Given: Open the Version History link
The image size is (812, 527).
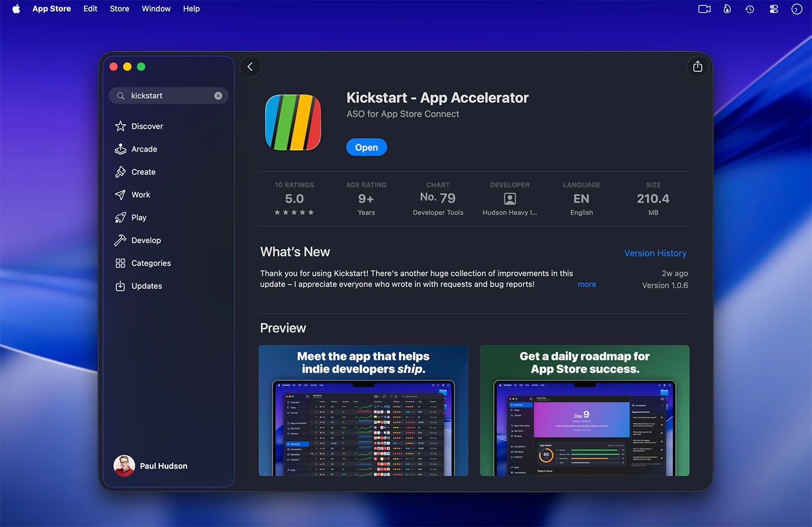Looking at the screenshot, I should tap(655, 253).
